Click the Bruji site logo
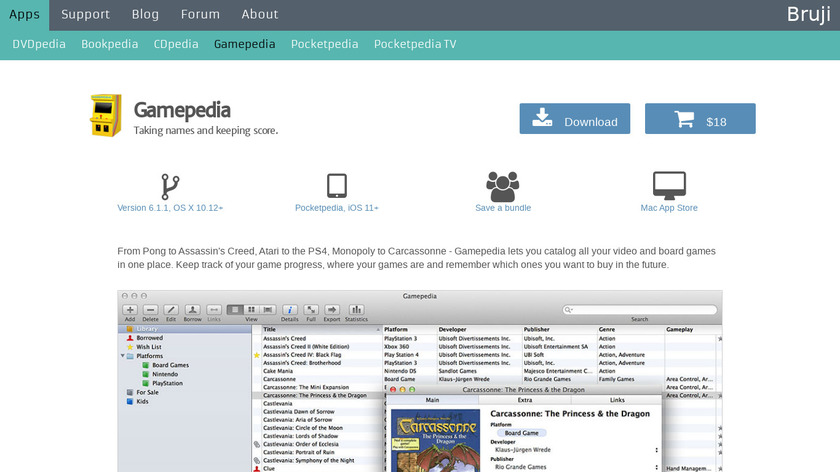Image resolution: width=840 pixels, height=472 pixels. 808,14
